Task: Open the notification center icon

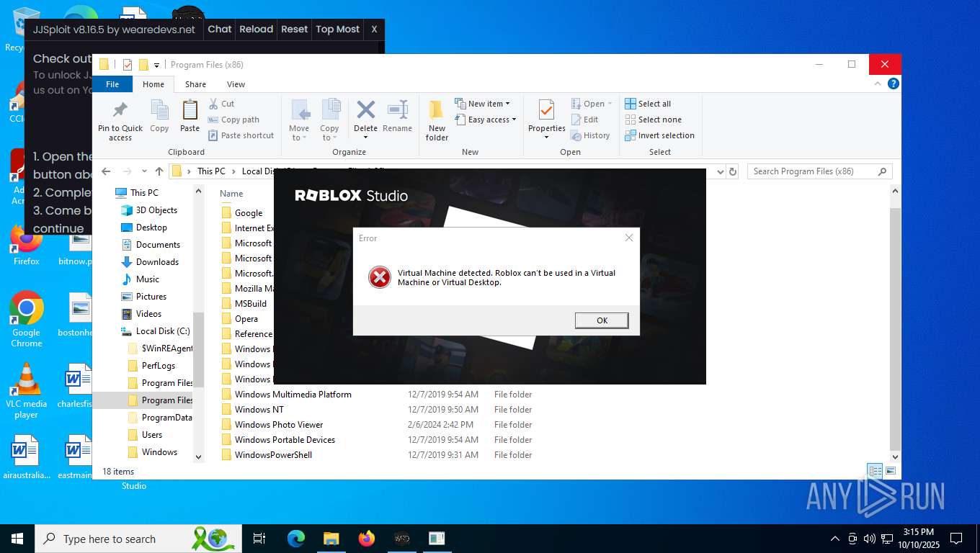Action: (x=956, y=539)
